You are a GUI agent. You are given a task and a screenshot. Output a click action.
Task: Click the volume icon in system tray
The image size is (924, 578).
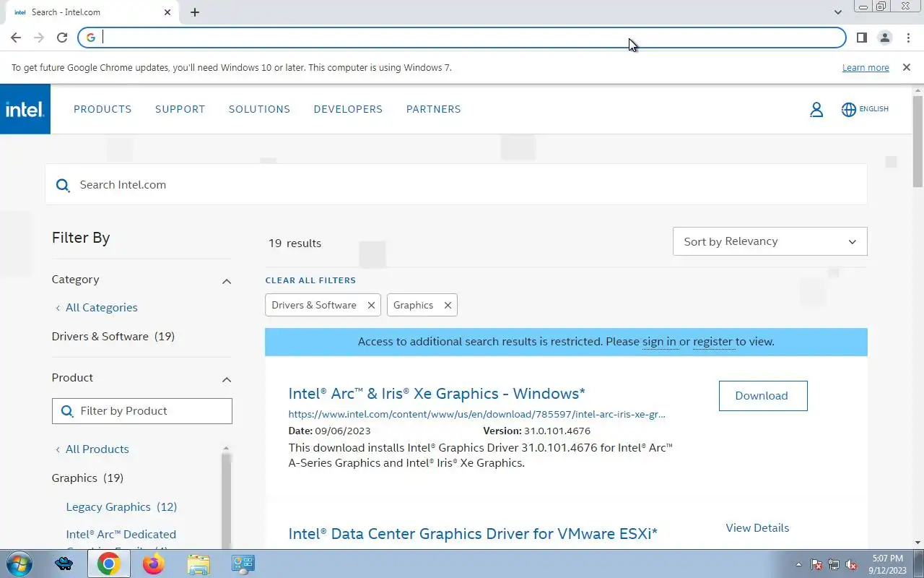tap(851, 564)
